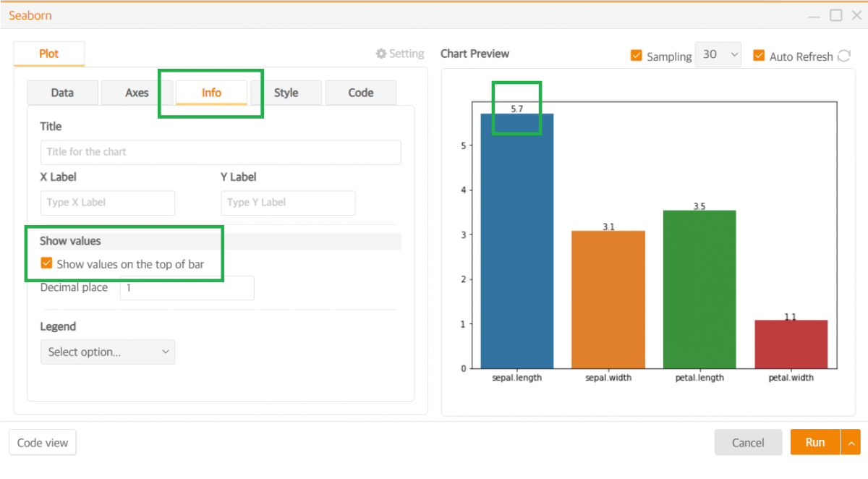
Task: Open the Run button arrow menu
Action: 851,442
